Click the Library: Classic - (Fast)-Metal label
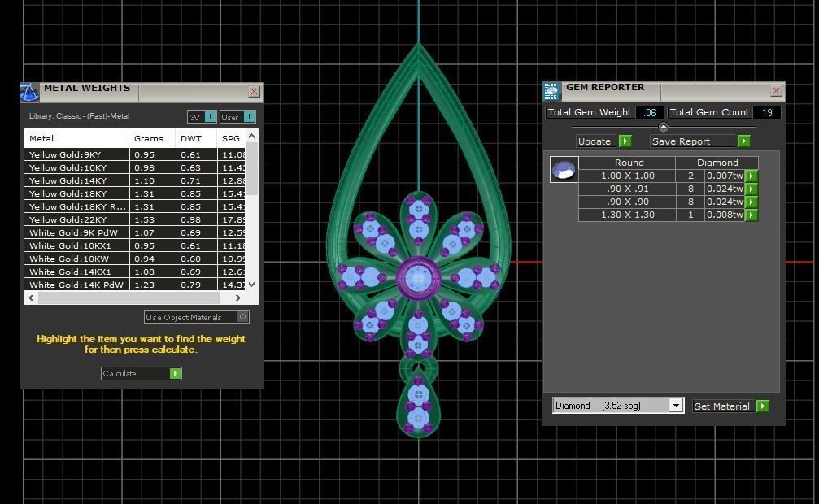819x504 pixels. (79, 116)
